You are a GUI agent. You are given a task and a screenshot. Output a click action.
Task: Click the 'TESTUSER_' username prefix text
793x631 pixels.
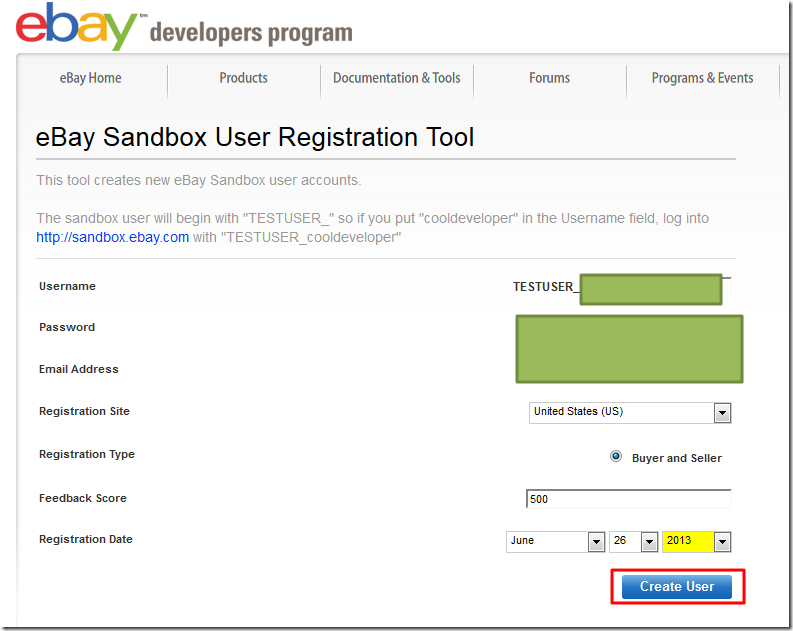546,287
